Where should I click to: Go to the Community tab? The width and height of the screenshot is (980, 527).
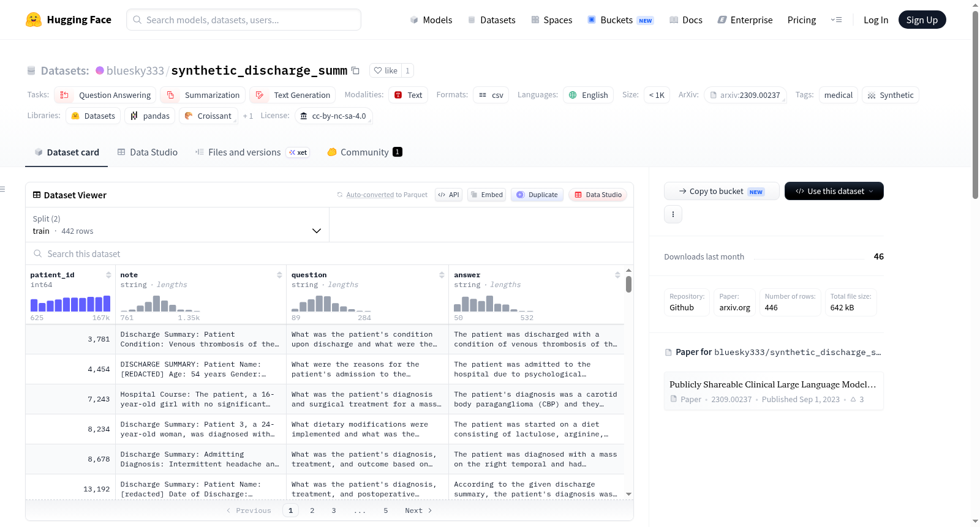pos(365,152)
